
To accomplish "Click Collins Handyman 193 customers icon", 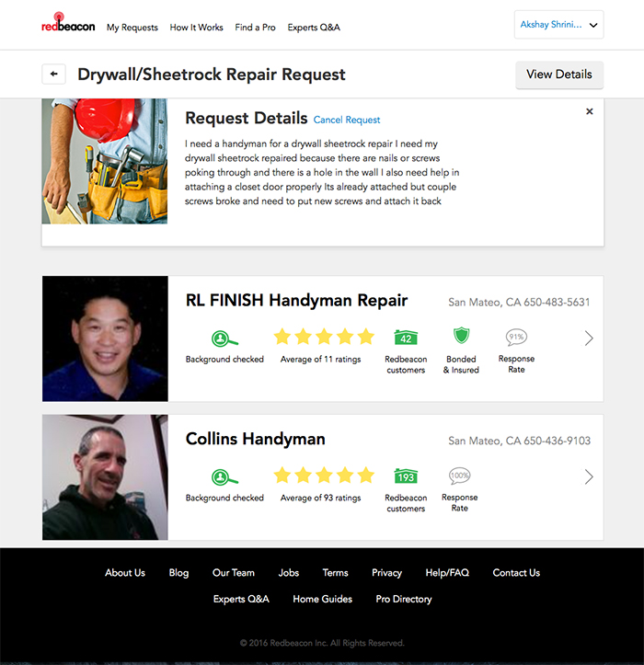I will [x=406, y=476].
